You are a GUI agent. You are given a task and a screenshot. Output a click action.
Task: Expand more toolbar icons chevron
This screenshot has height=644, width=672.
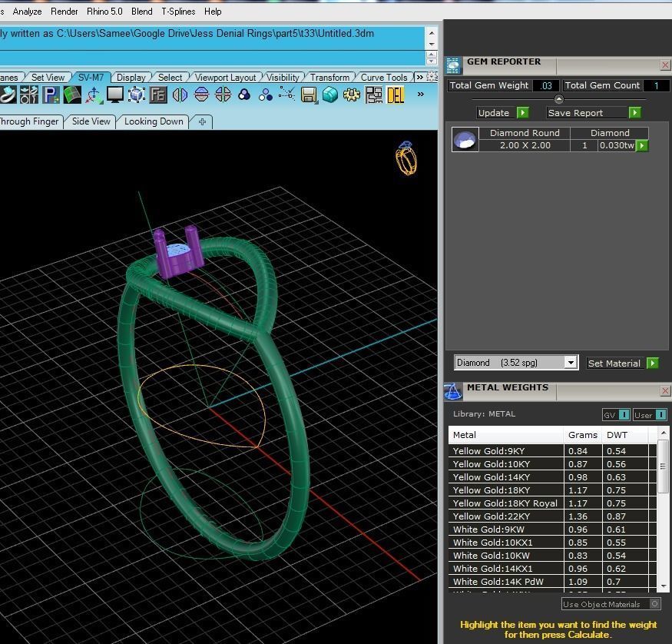tap(420, 94)
